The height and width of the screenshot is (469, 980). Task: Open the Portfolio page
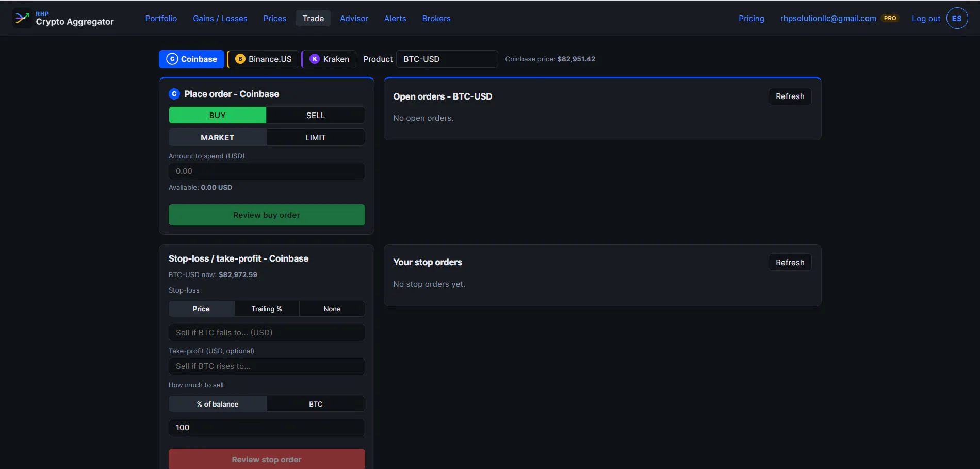coord(161,18)
